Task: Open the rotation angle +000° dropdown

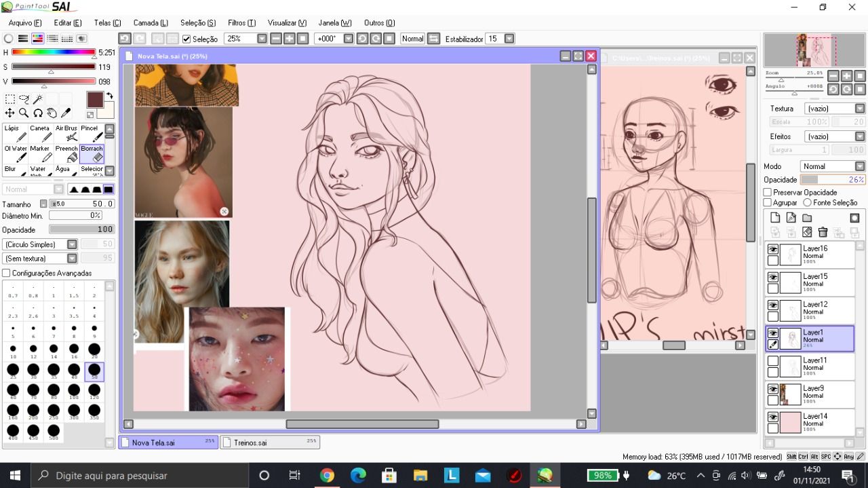Action: (x=349, y=39)
